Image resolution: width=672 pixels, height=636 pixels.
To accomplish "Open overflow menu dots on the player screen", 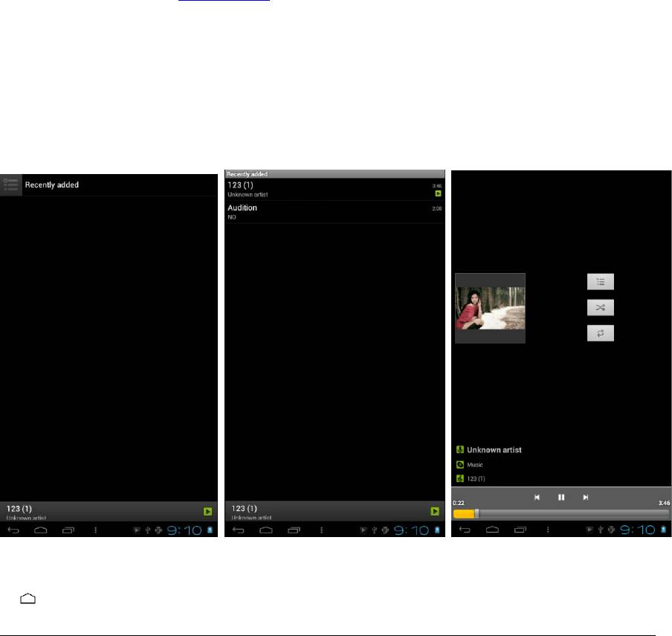I will click(x=546, y=530).
